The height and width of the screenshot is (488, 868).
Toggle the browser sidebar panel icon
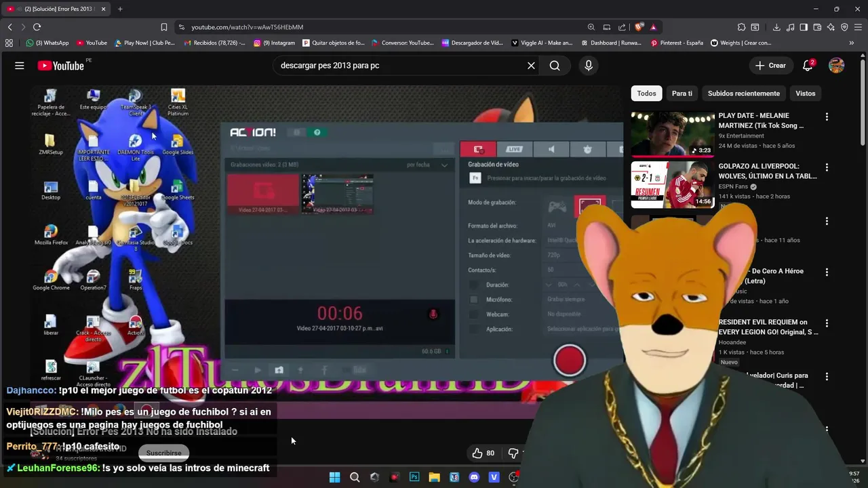804,27
